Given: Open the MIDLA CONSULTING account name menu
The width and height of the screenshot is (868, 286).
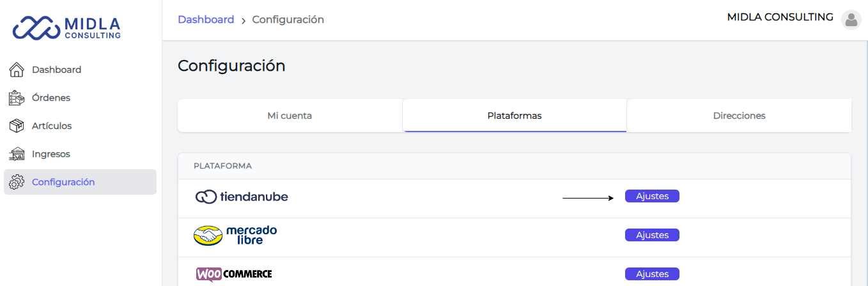Looking at the screenshot, I should 780,17.
